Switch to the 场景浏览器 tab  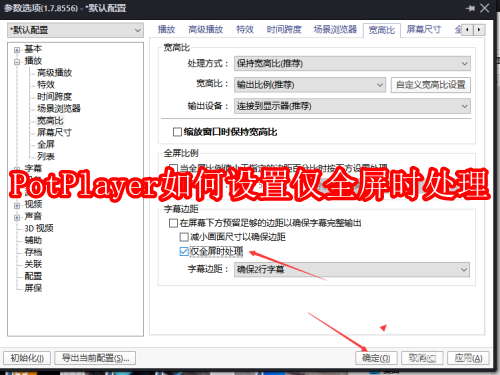click(x=335, y=30)
